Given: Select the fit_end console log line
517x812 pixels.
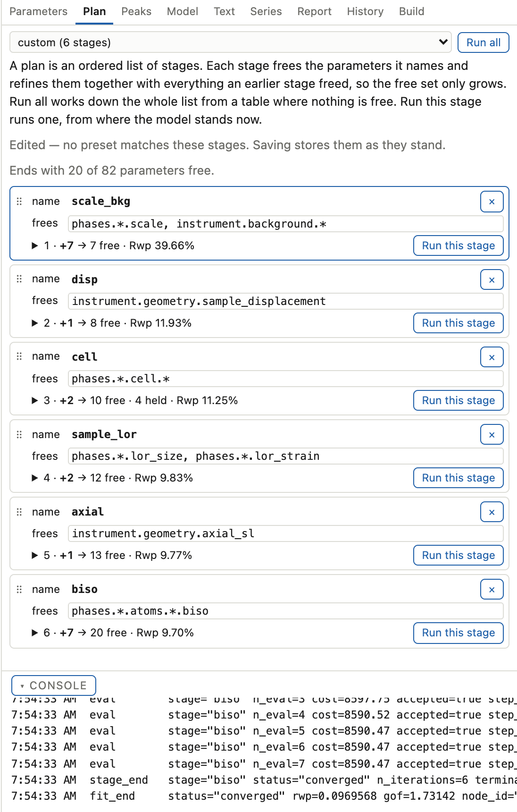Looking at the screenshot, I should tap(264, 796).
